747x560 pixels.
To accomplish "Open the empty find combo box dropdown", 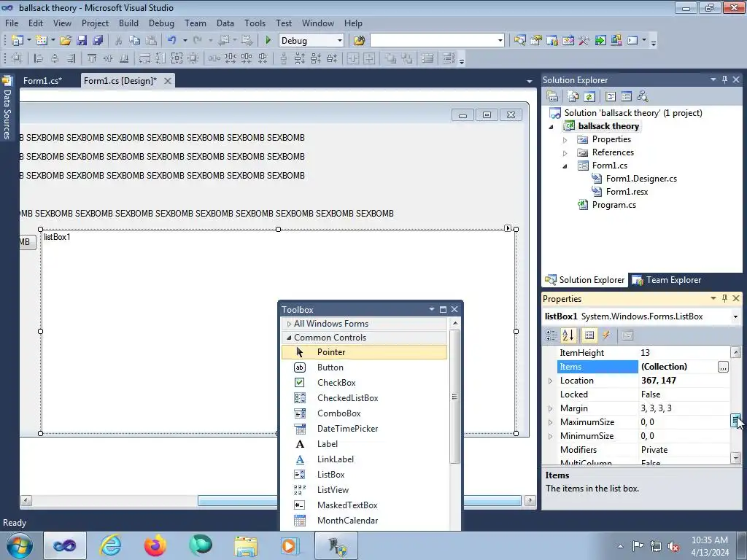I will pos(500,41).
